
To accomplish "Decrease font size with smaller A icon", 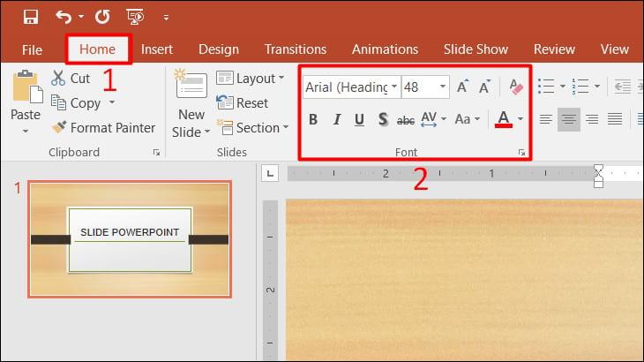I will point(484,87).
